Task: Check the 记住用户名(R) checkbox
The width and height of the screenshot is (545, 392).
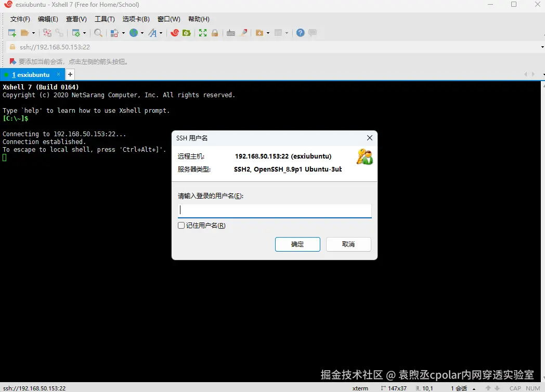Action: click(x=181, y=226)
